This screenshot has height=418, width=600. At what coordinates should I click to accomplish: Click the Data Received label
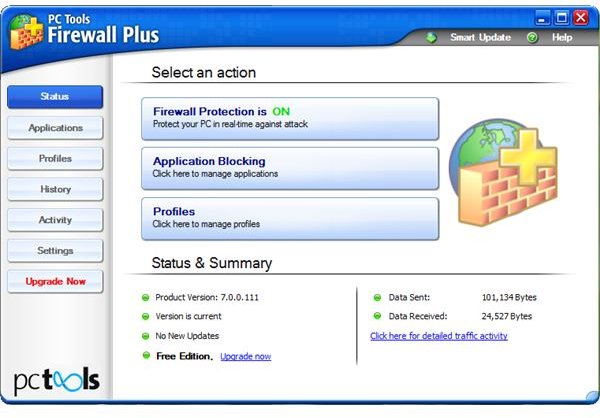coord(418,316)
